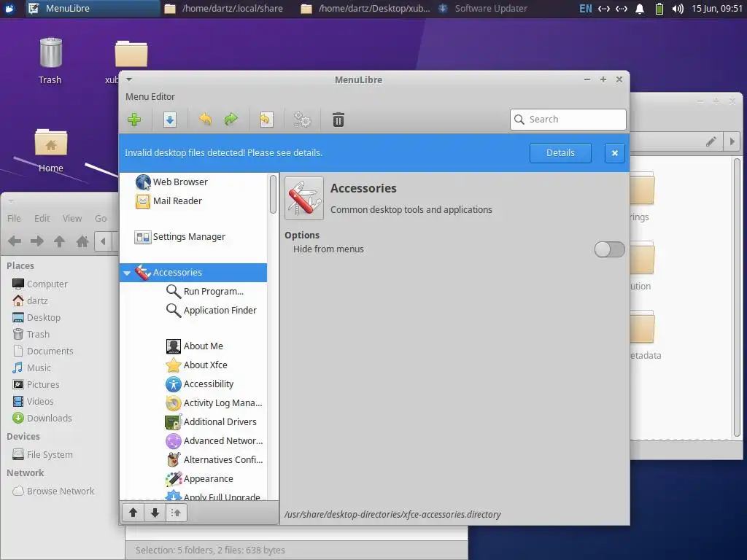Viewport: 747px width, 560px height.
Task: Open the File menu in file manager
Action: point(14,218)
